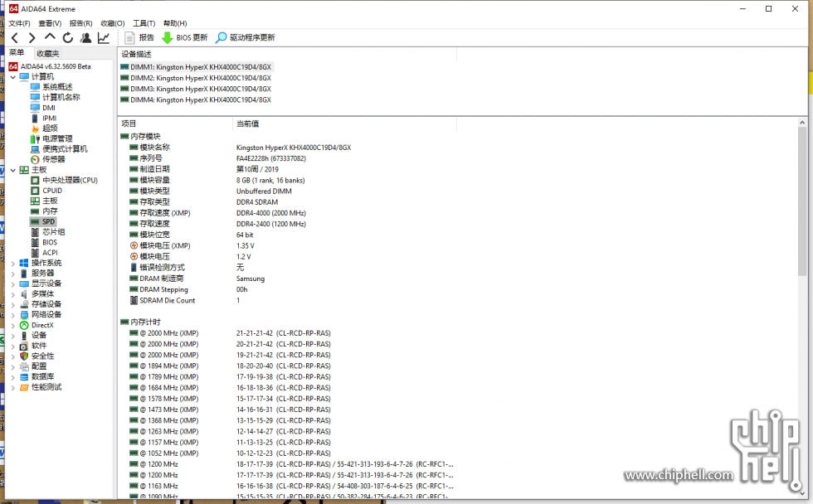Select DIMM1 Kingston HyperX device row
813x504 pixels.
(x=196, y=67)
